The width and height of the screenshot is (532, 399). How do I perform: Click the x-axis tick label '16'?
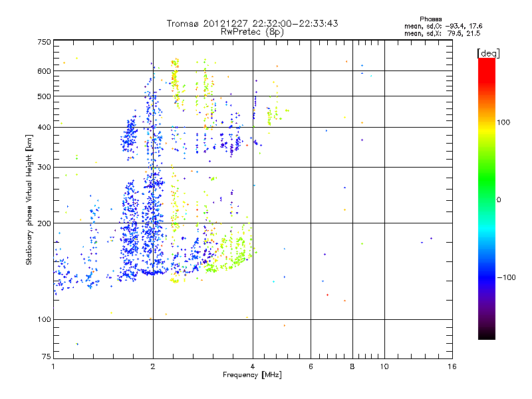[x=452, y=366]
